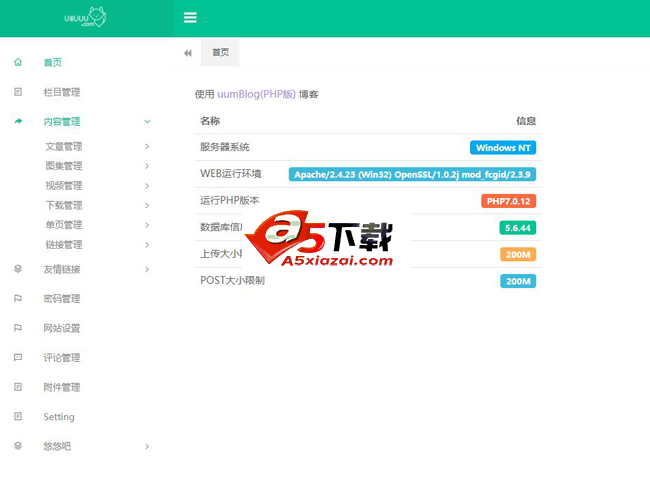Image resolution: width=650 pixels, height=489 pixels.
Task: Click the 友情链接 layers icon
Action: pos(18,269)
